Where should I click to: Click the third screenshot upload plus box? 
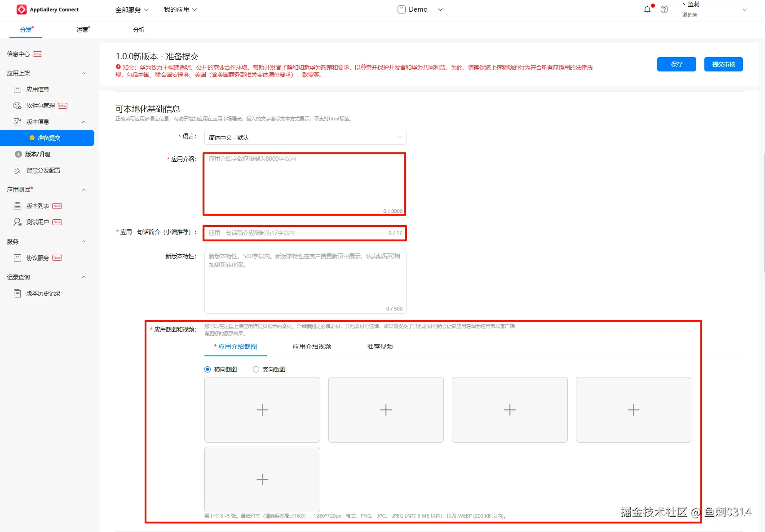click(510, 410)
